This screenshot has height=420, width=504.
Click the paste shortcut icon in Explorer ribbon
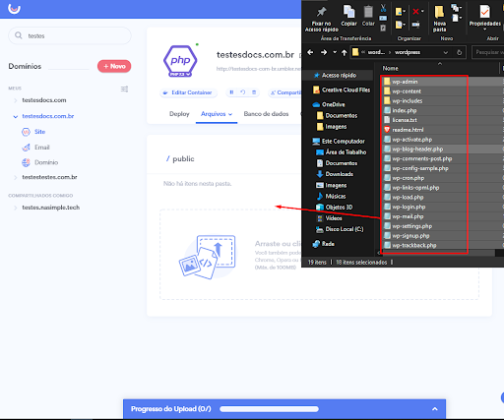tap(383, 29)
